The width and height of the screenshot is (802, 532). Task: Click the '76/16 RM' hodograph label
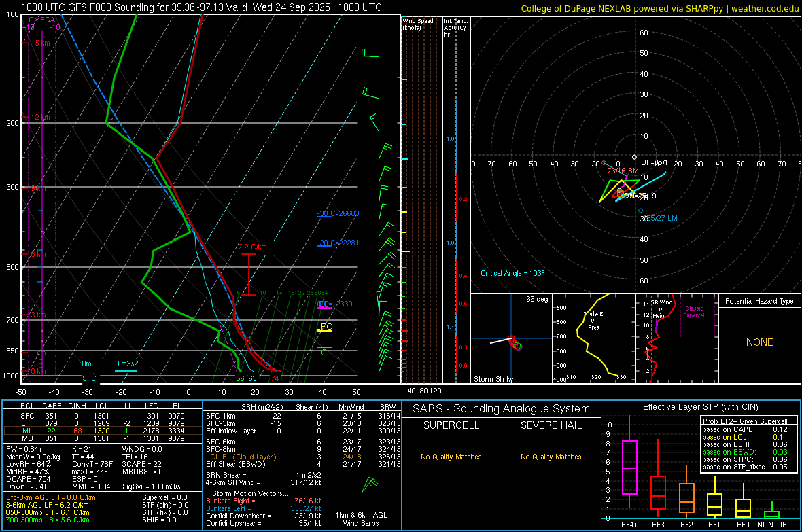point(623,171)
